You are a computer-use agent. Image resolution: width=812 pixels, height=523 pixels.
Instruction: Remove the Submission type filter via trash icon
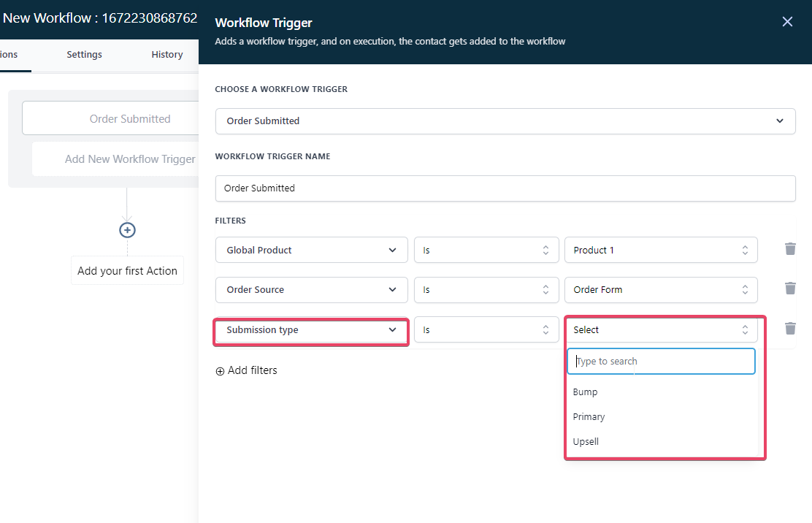pyautogui.click(x=789, y=329)
